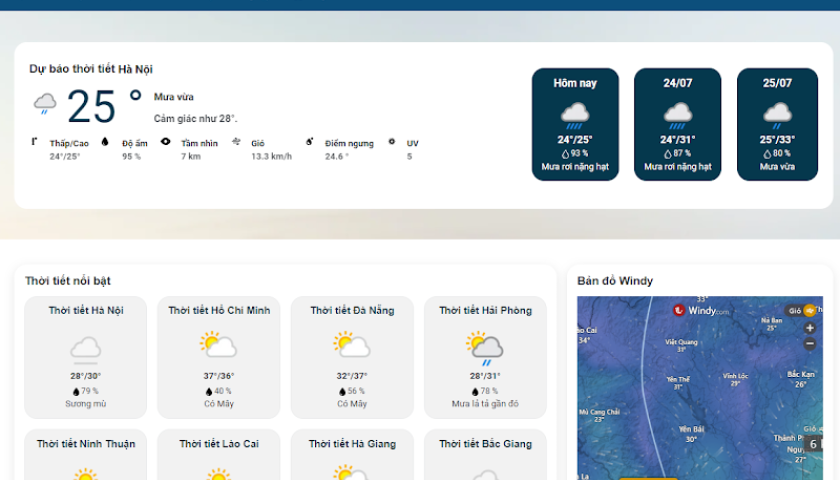Open Thời tiết Hồ Chí Minh card

tap(218, 357)
